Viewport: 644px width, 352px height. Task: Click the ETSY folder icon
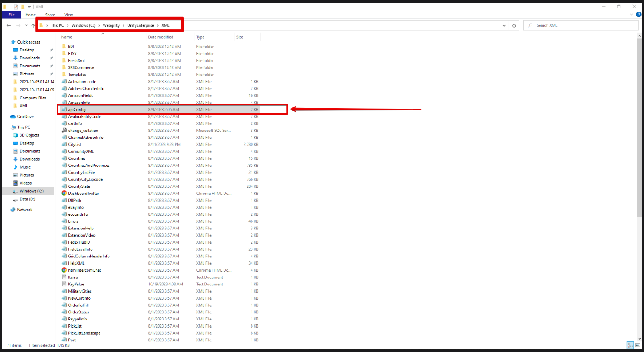tap(64, 54)
